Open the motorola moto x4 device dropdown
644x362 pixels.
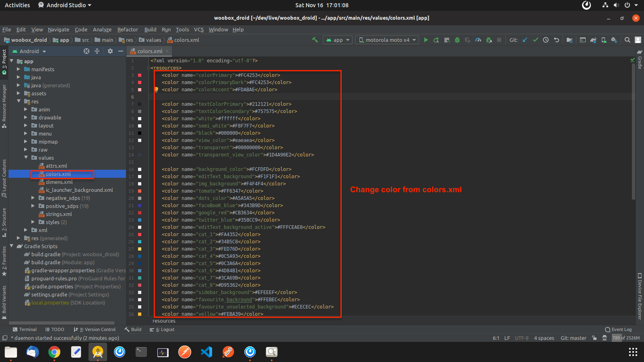pyautogui.click(x=387, y=40)
